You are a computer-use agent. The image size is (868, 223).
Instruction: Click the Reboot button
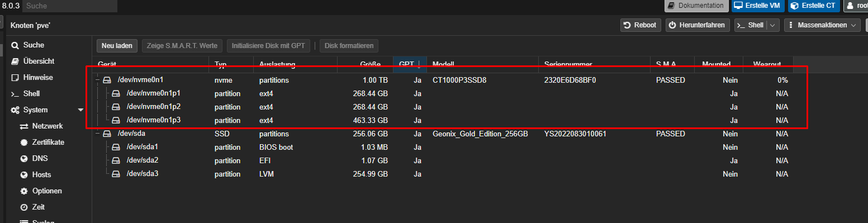(x=641, y=25)
